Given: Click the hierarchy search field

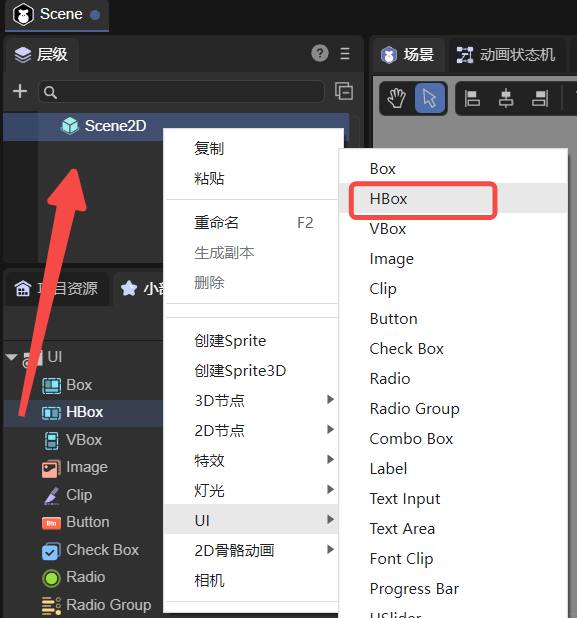Looking at the screenshot, I should [181, 92].
